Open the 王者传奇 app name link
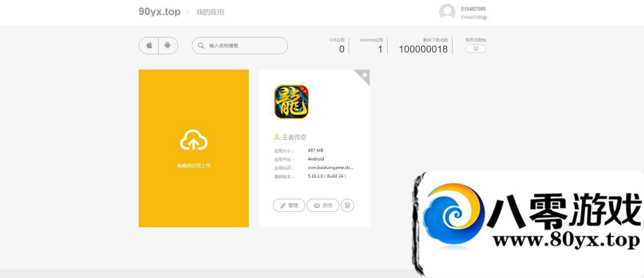Screen dimensions: 644x278 pyautogui.click(x=294, y=137)
